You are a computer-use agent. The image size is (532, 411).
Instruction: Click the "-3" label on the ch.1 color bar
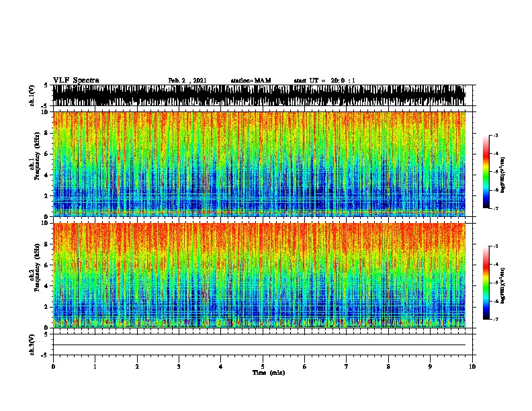tap(496, 136)
